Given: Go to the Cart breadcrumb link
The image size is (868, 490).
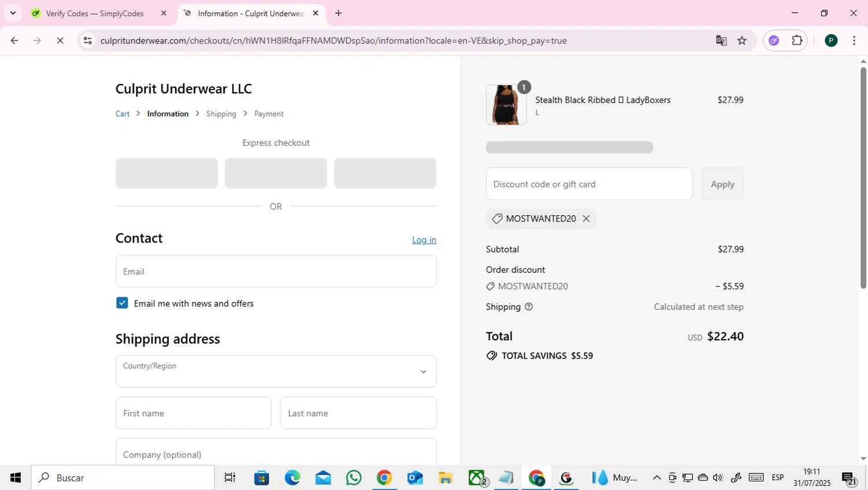Looking at the screenshot, I should tap(122, 114).
